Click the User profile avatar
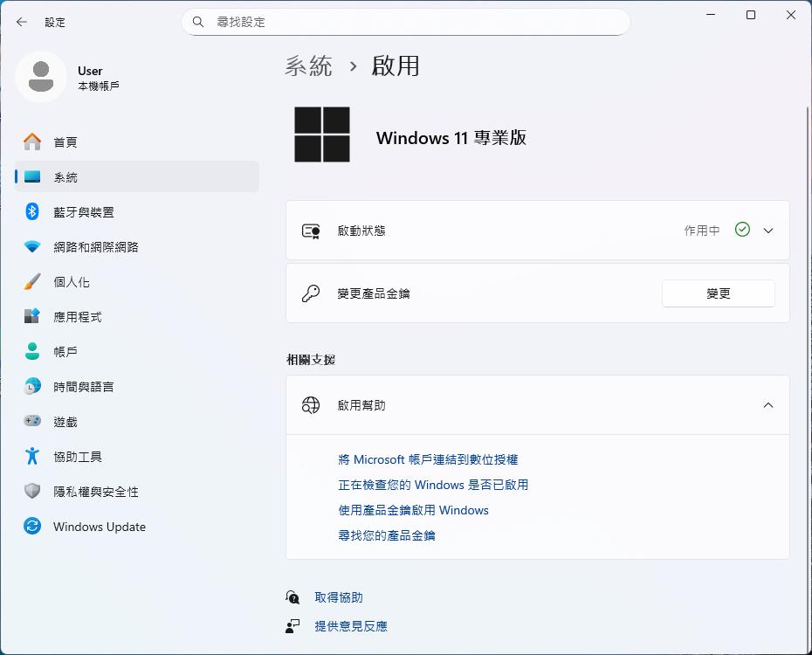Viewport: 812px width, 655px height. pyautogui.click(x=41, y=77)
